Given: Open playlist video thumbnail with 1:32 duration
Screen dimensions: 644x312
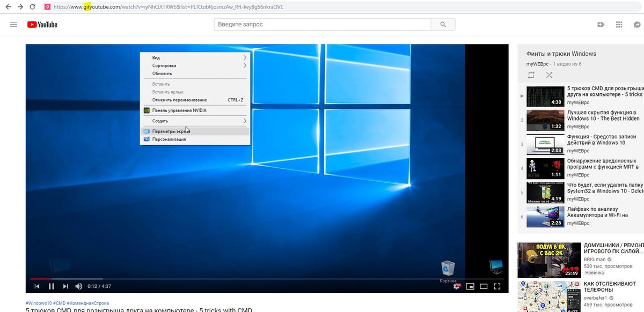Looking at the screenshot, I should click(545, 121).
